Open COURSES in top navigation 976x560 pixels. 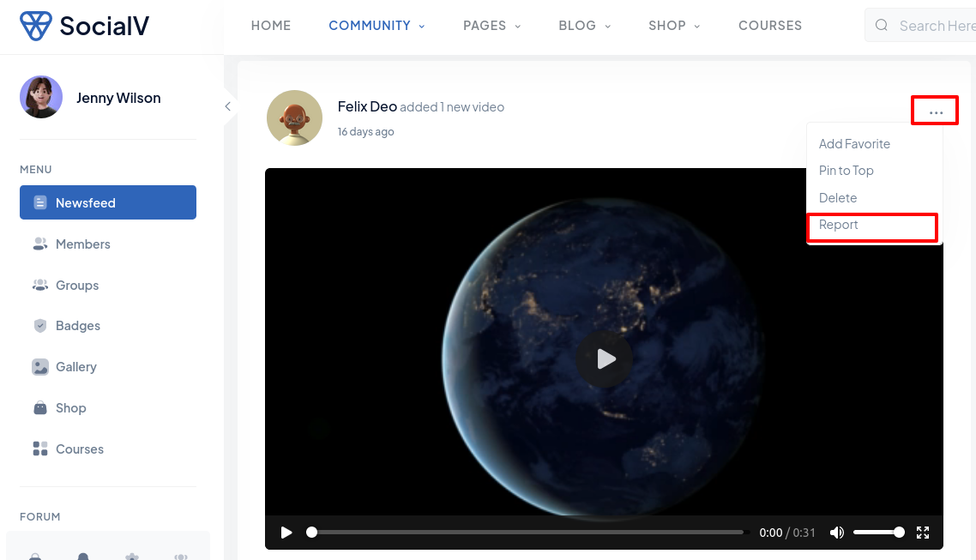[770, 26]
